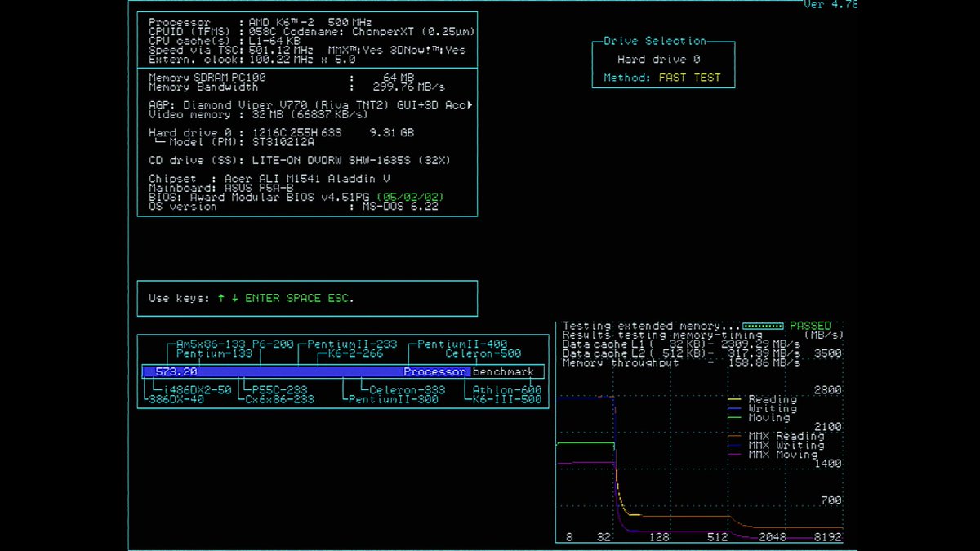Click the ENTER key hint

(262, 299)
